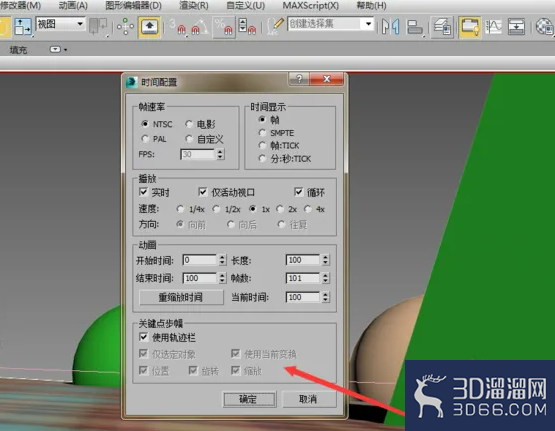Open the curve editor icon
Image resolution: width=555 pixels, height=431 pixels.
pos(493,27)
